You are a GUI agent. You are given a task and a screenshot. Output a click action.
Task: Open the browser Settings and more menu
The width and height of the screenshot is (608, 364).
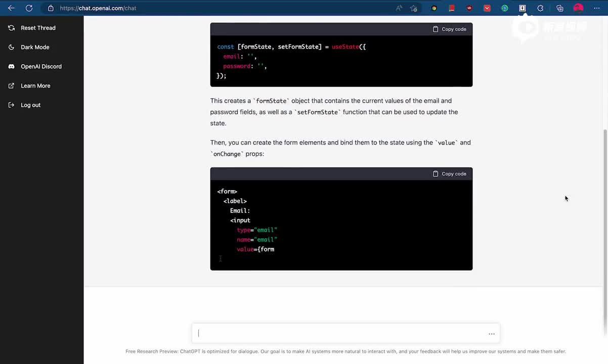pyautogui.click(x=597, y=8)
